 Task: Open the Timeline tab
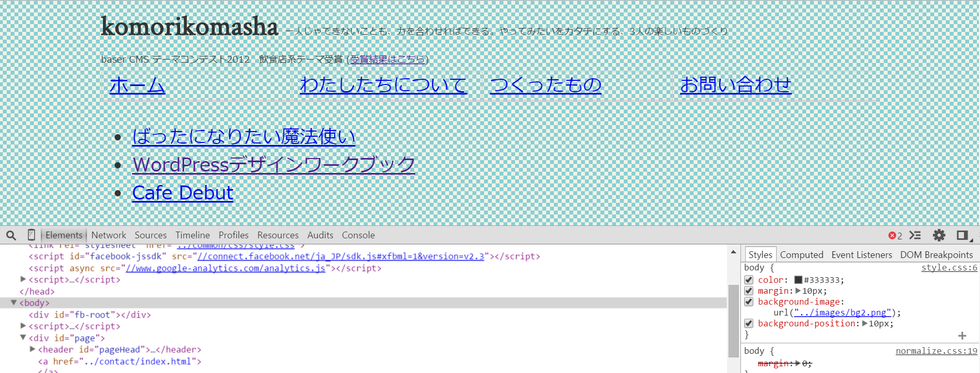coord(192,235)
